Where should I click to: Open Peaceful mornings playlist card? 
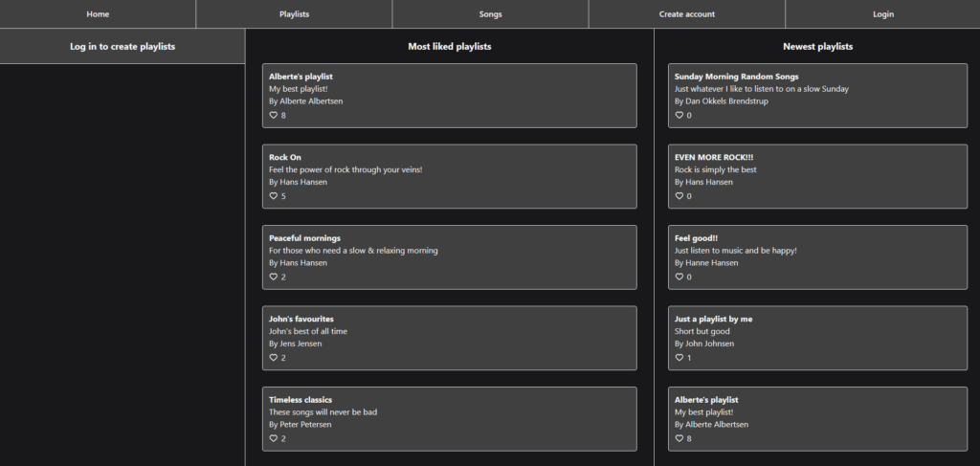pyautogui.click(x=449, y=256)
